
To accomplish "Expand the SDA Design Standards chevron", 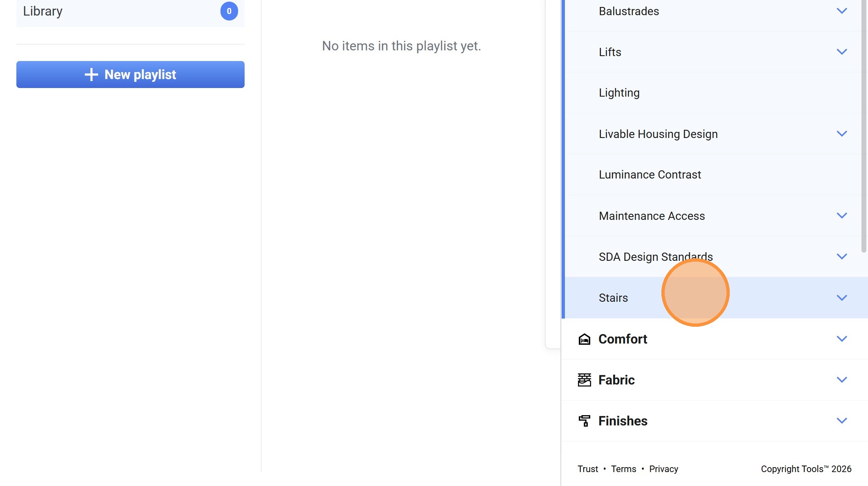I will [x=841, y=257].
